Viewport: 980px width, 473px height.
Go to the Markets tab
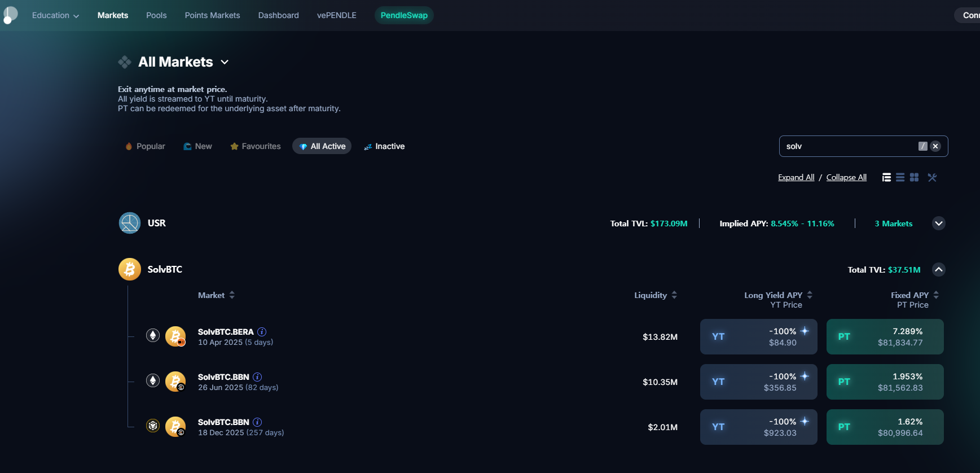[113, 15]
